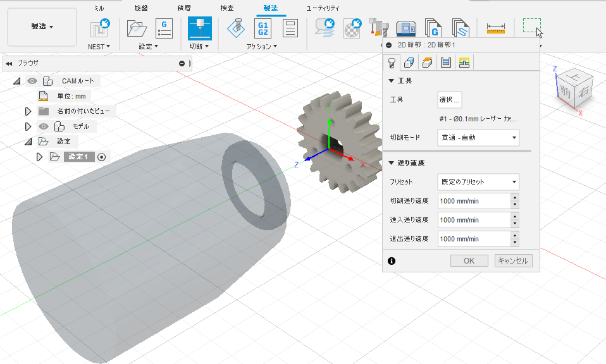This screenshot has height=364, width=606.
Task: Toggle visibility eye of CAM ルート
Action: click(32, 81)
